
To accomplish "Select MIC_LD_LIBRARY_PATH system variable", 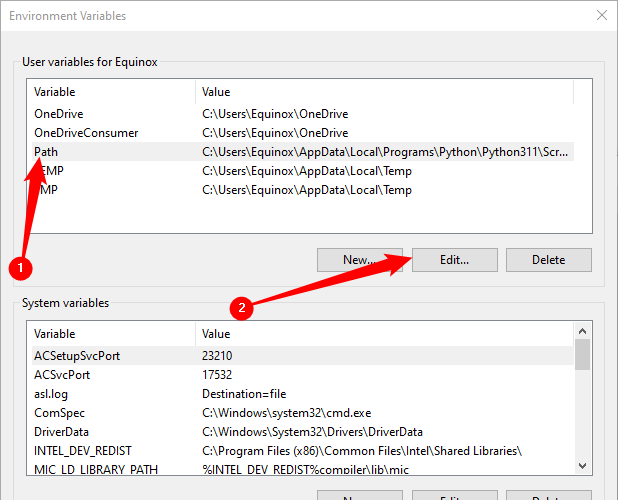I will click(x=95, y=470).
